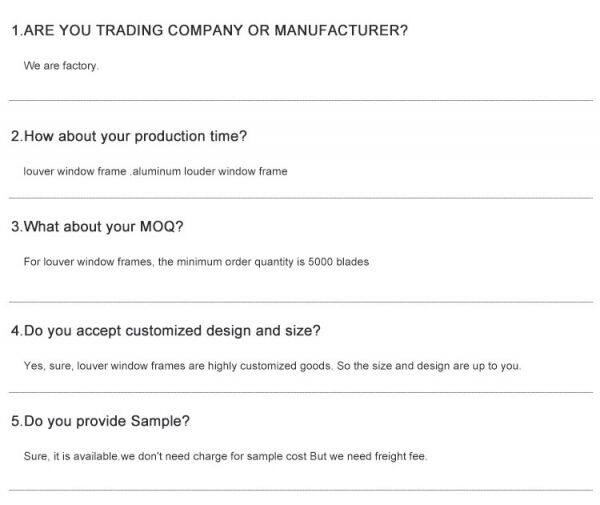
Task: Click the words 'freight fee' in the last answer
Action: pyautogui.click(x=401, y=456)
